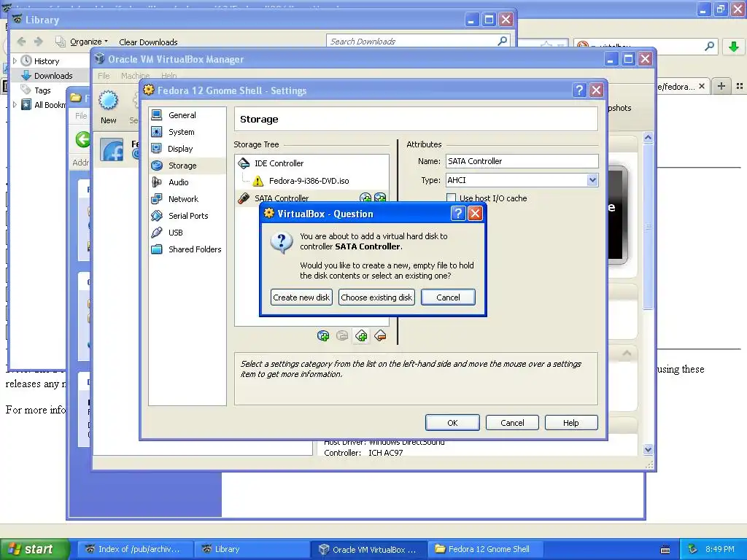Select Tags in Library sidebar
The height and width of the screenshot is (560, 747).
[x=42, y=90]
